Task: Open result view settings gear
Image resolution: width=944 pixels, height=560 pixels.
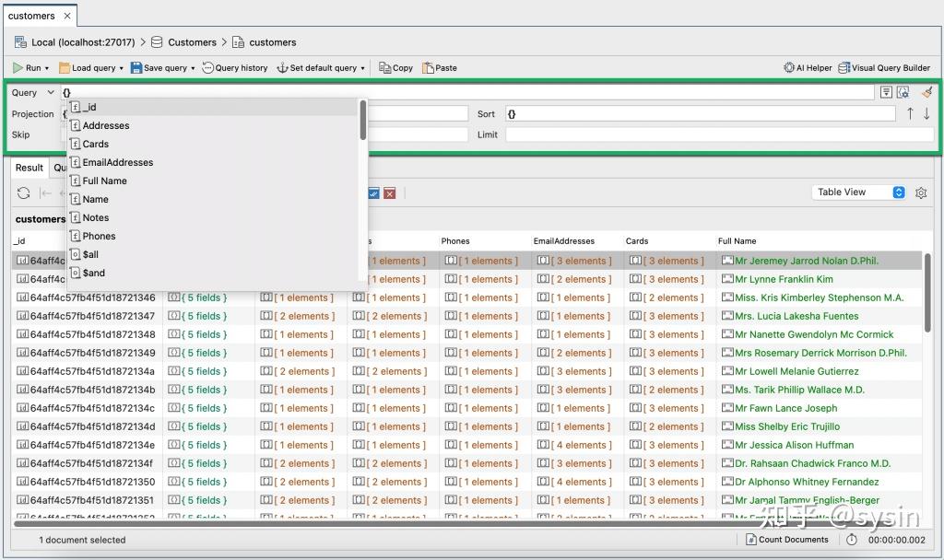Action: point(921,193)
